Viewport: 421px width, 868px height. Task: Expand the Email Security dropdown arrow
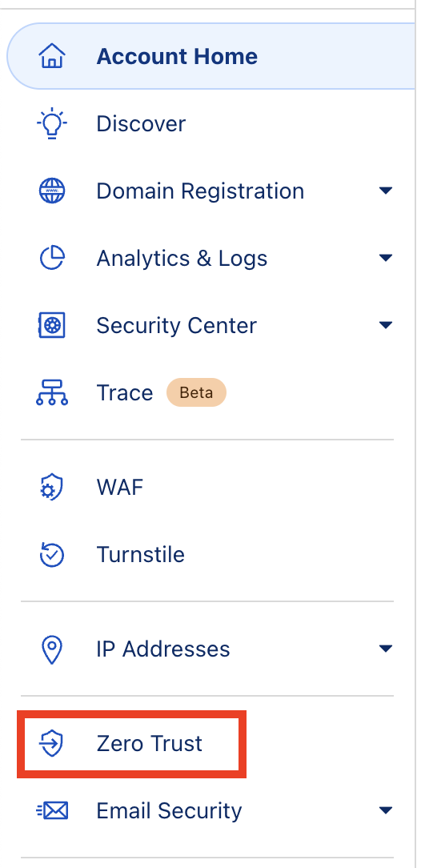[x=386, y=810]
